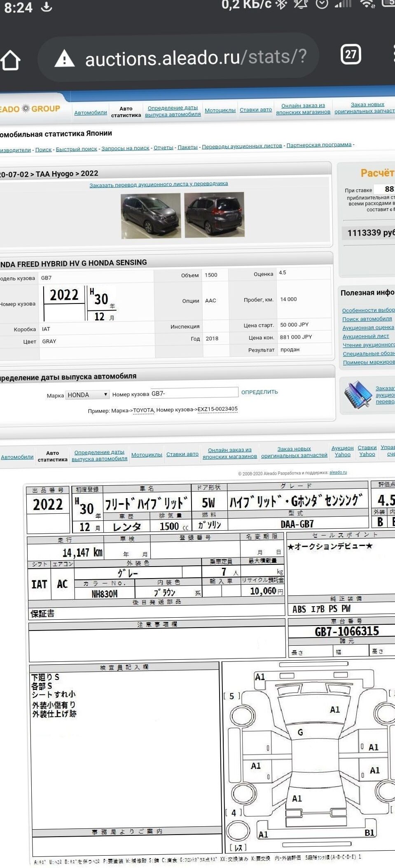Open Аукционная оценка info link
395x868 pixels.
[368, 327]
